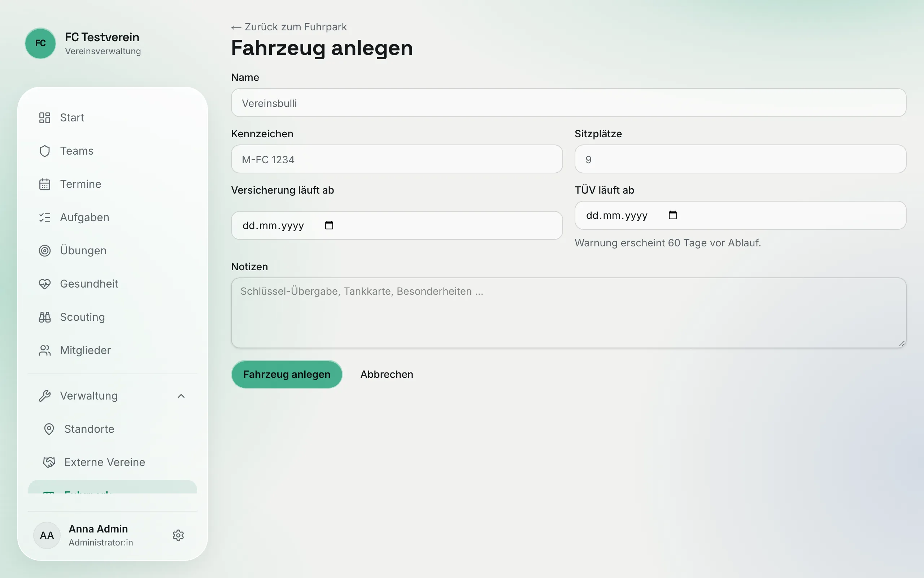Open the Gesundheit section
The image size is (924, 578).
click(x=113, y=284)
